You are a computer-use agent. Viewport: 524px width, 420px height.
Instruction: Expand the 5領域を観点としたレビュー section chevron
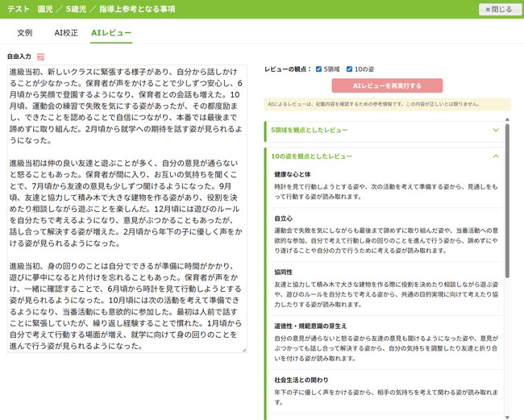[x=496, y=130]
